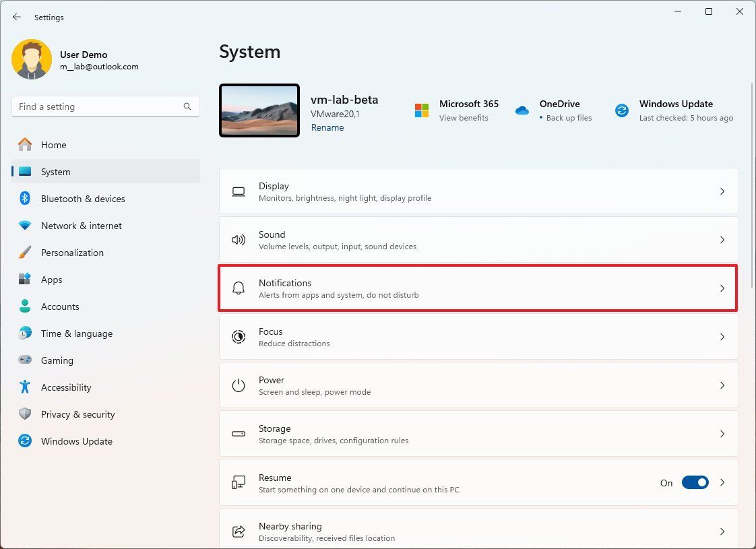Click the OneDrive cloud icon
Screen dimensions: 756x549
522,110
